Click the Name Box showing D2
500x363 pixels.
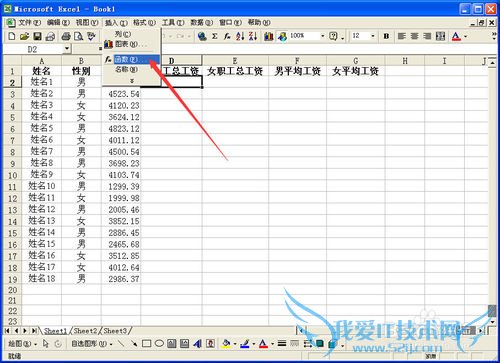pos(33,49)
